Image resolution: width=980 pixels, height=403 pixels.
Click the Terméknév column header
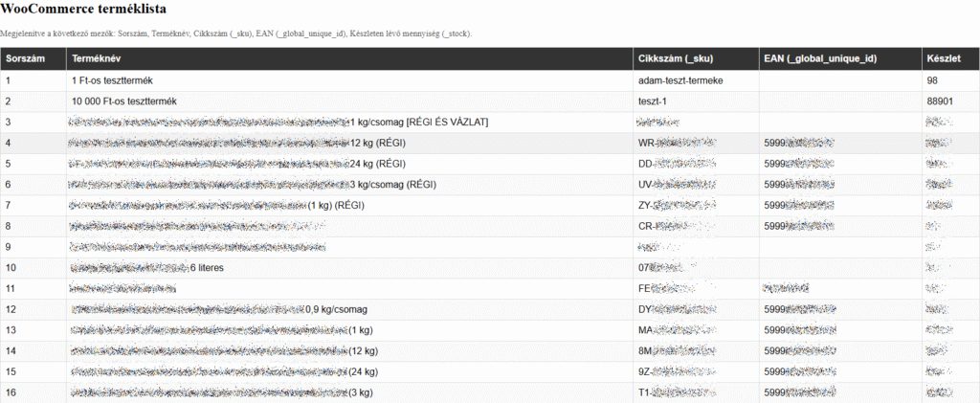(97, 59)
